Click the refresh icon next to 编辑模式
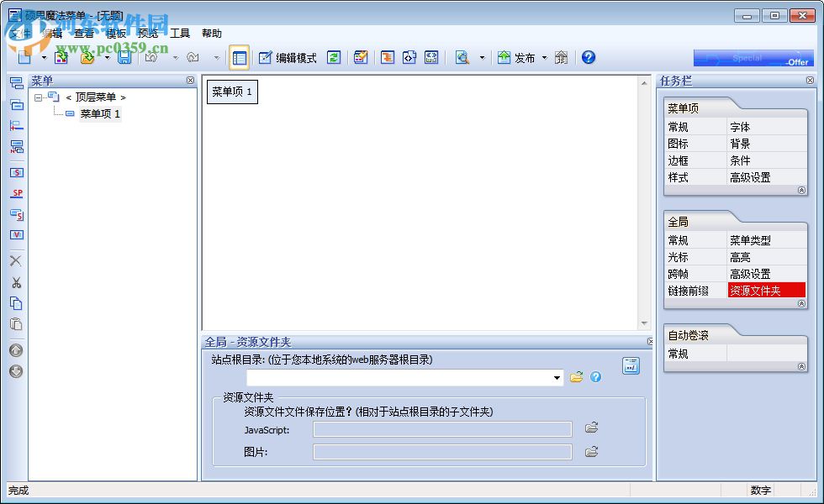 tap(335, 57)
